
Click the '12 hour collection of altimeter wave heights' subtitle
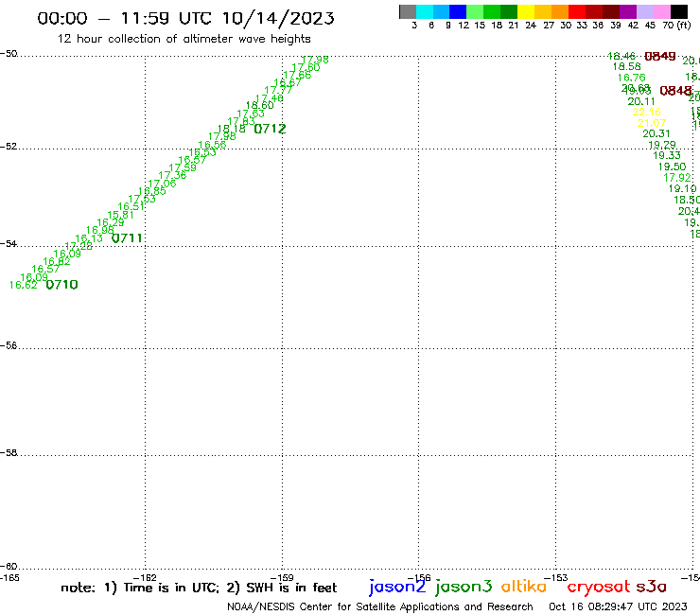click(x=184, y=39)
